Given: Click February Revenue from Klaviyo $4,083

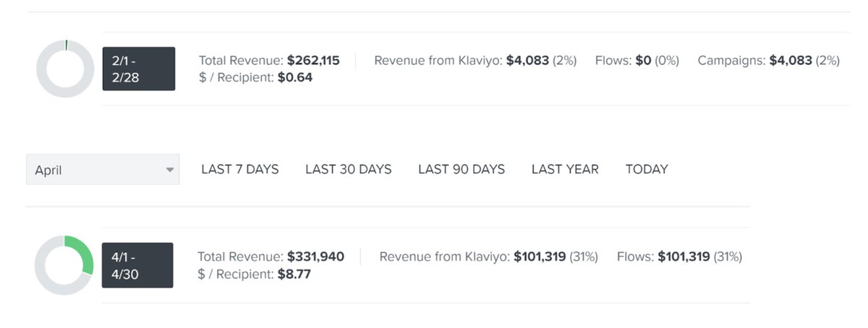Looking at the screenshot, I should tap(527, 61).
